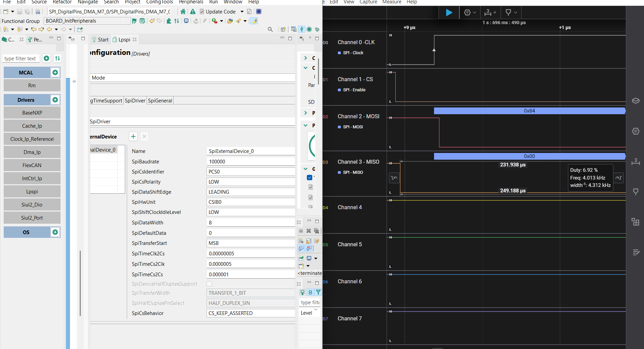Open the toolbar search magnifier

pos(270,29)
